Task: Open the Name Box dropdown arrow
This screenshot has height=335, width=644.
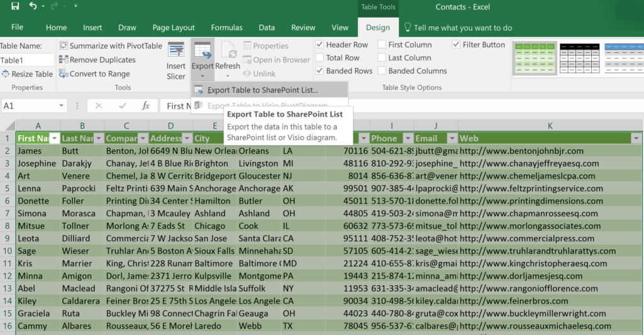Action: coord(61,106)
